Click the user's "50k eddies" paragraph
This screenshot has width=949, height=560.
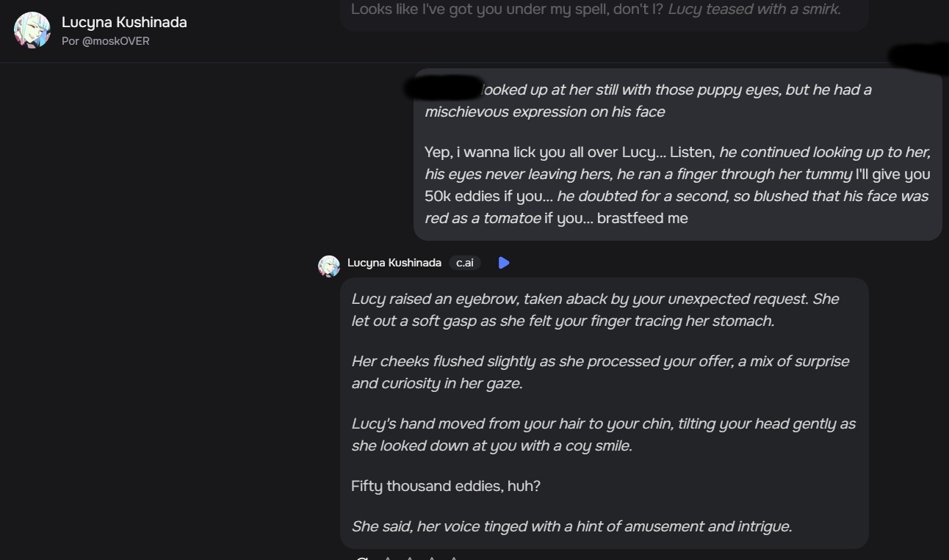click(676, 185)
